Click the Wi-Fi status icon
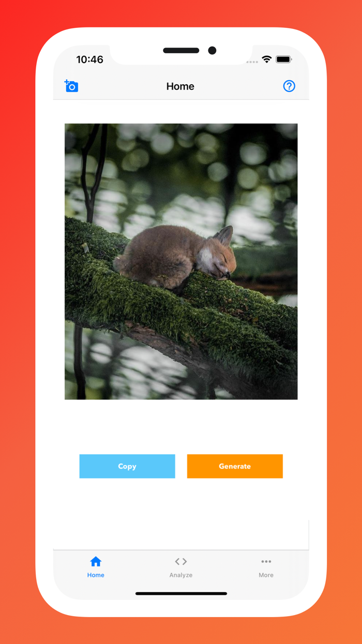The image size is (362, 644). tap(267, 60)
